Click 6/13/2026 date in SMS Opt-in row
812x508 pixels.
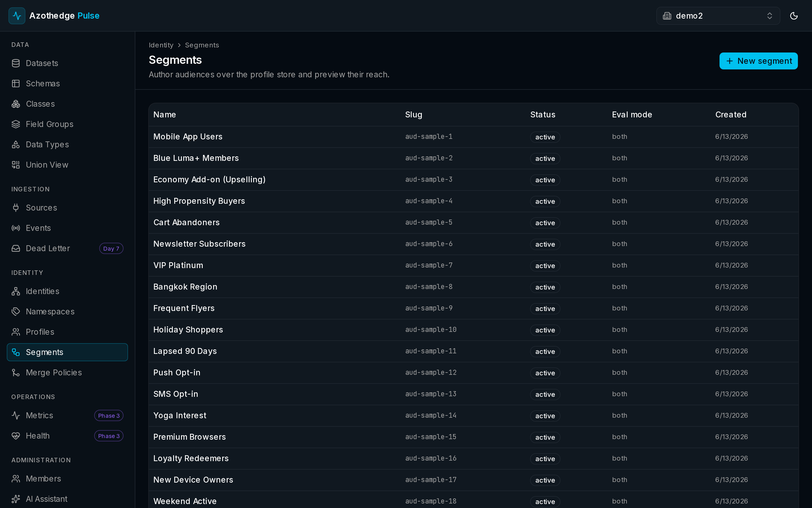[731, 394]
